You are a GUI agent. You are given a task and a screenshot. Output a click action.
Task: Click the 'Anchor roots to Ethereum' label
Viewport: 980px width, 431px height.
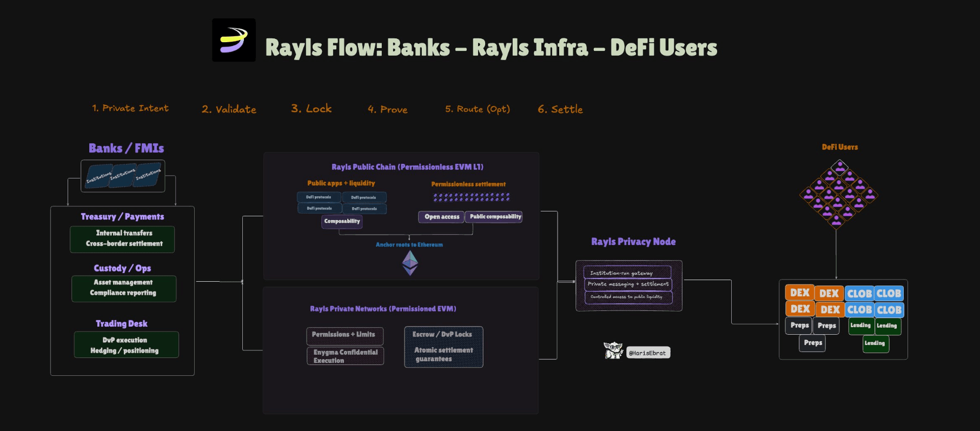(409, 245)
